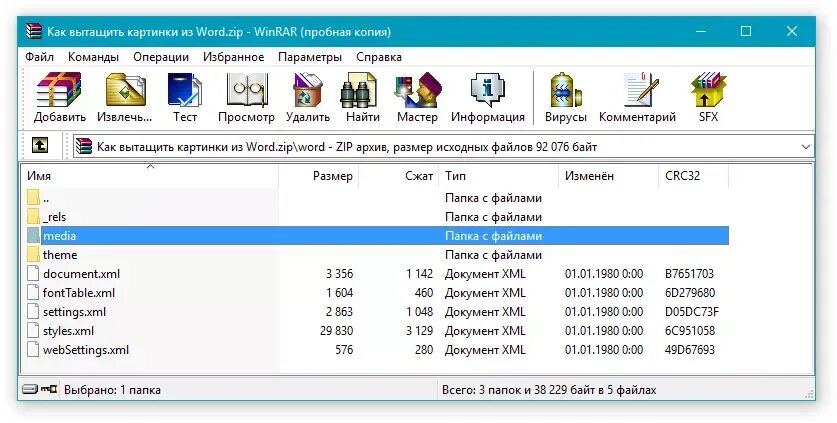Image resolution: width=837 pixels, height=423 pixels.
Task: Click size value 576 of webSettings.xml
Action: pos(344,350)
